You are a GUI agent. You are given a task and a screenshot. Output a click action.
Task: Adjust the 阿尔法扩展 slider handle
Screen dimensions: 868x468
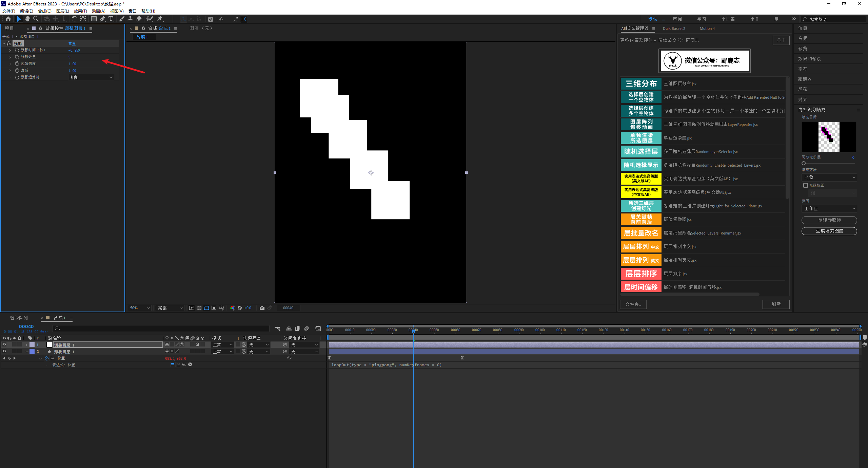tap(804, 163)
